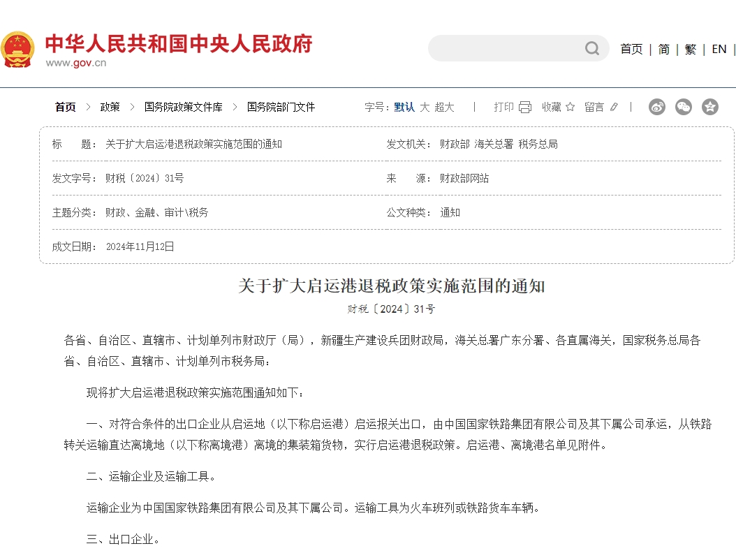This screenshot has height=560, width=736.
Task: Click the printer icon next to 打印
Action: (525, 107)
